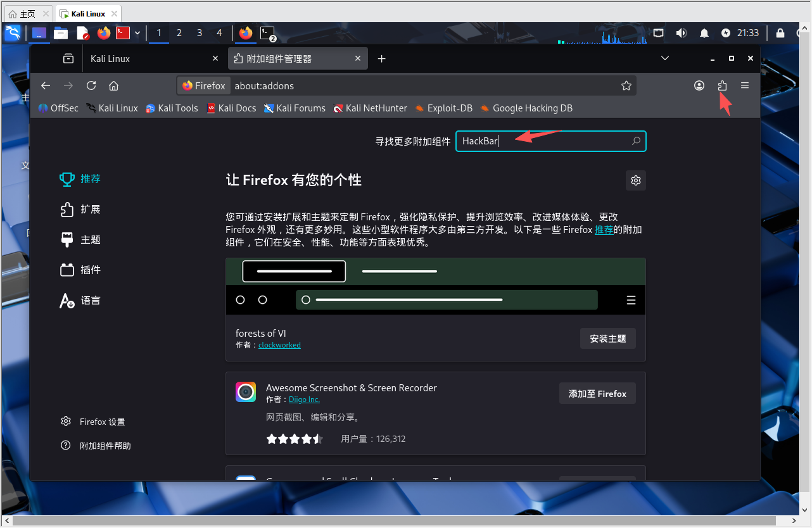The height and width of the screenshot is (528, 812).
Task: Reload the current page
Action: 91,85
